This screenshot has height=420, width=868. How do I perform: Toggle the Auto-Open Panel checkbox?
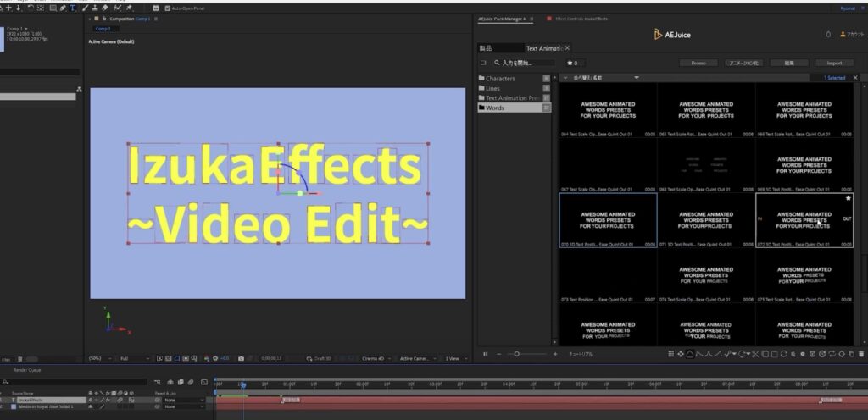tap(166, 8)
